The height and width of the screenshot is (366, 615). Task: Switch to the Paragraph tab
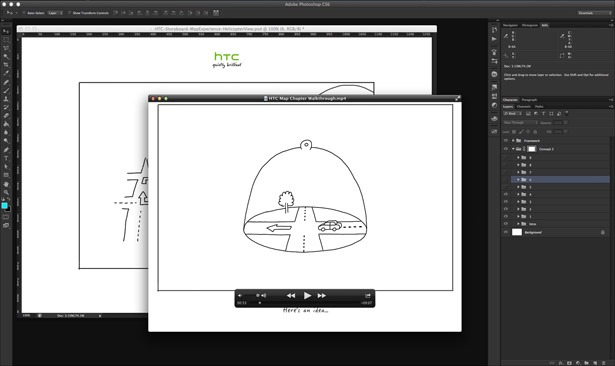[529, 100]
